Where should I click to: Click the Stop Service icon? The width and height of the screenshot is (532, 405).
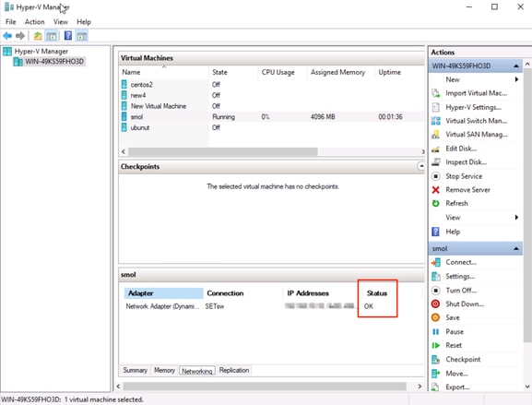coord(435,176)
